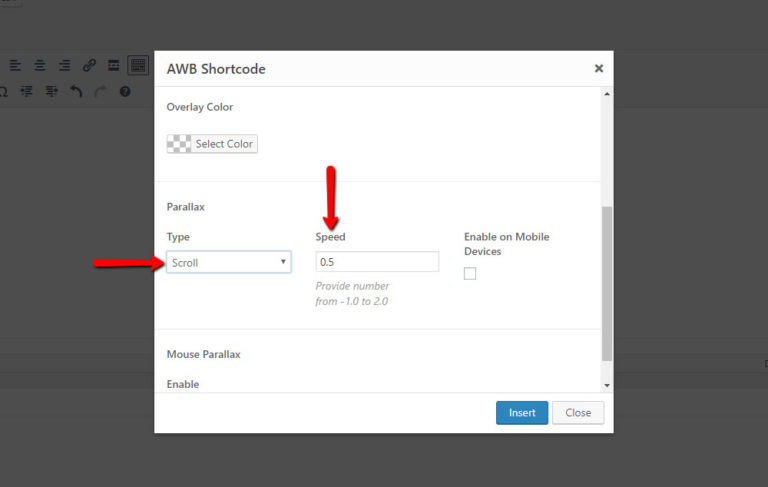Click the align center icon
Image resolution: width=768 pixels, height=487 pixels.
(x=40, y=66)
